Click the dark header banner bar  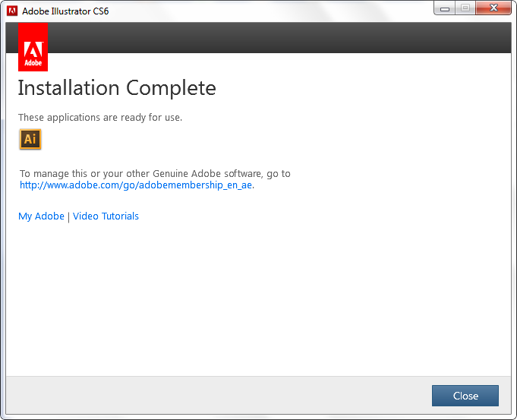(x=273, y=37)
